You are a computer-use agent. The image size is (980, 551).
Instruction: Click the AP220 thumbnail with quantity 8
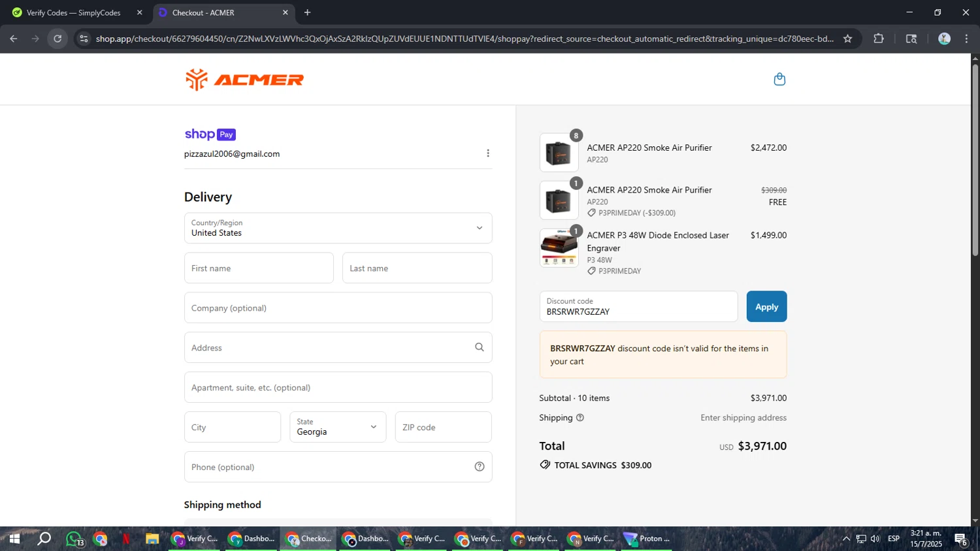[x=559, y=153]
